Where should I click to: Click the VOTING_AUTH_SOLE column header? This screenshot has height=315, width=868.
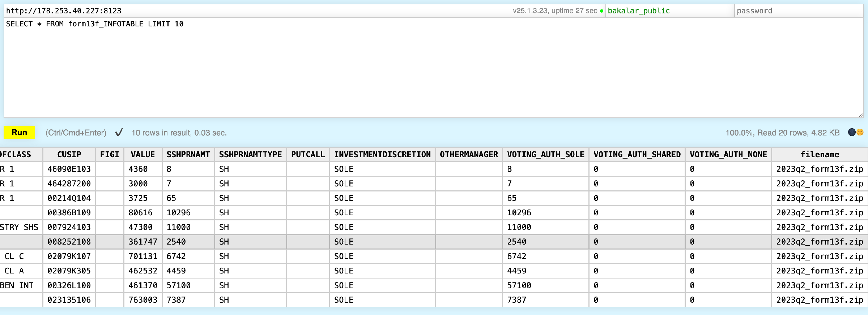coord(545,155)
